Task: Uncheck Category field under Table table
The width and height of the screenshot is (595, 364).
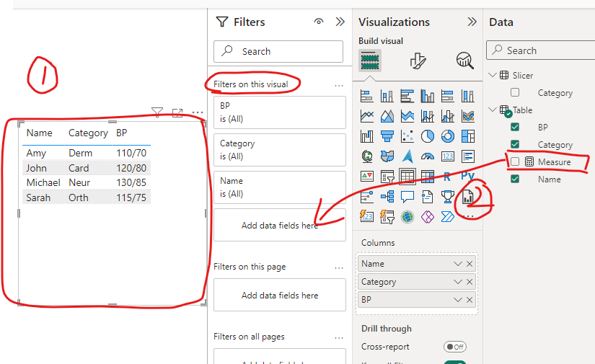Action: (515, 144)
